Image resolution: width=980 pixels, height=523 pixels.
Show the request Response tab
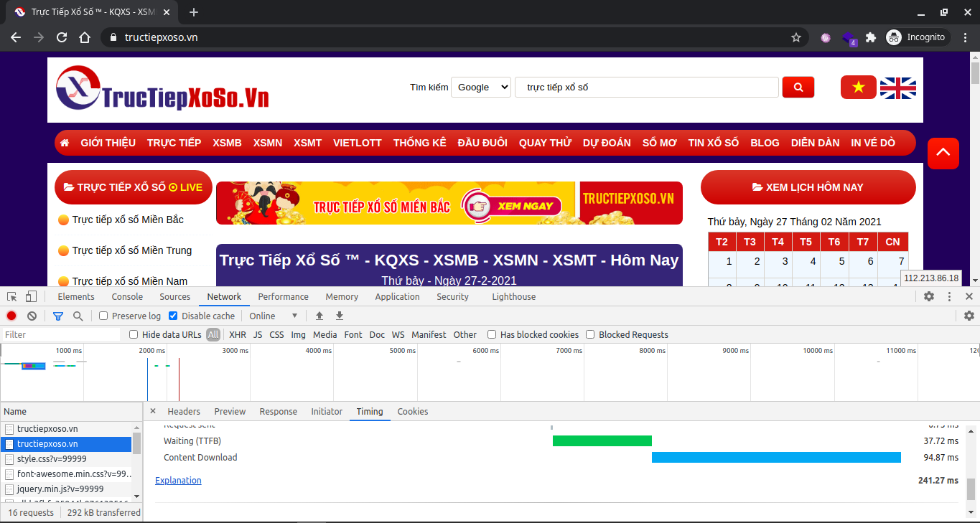(279, 411)
